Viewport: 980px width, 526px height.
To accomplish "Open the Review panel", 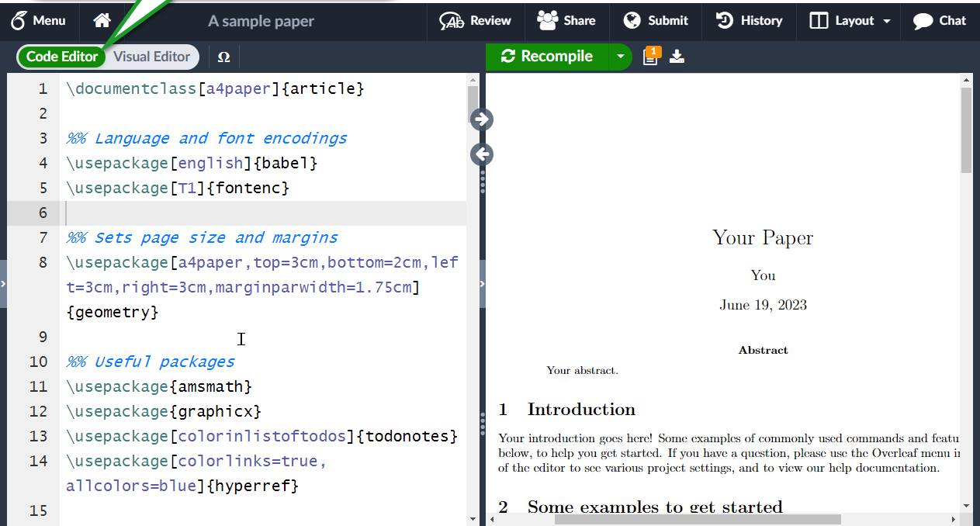I will [x=475, y=21].
